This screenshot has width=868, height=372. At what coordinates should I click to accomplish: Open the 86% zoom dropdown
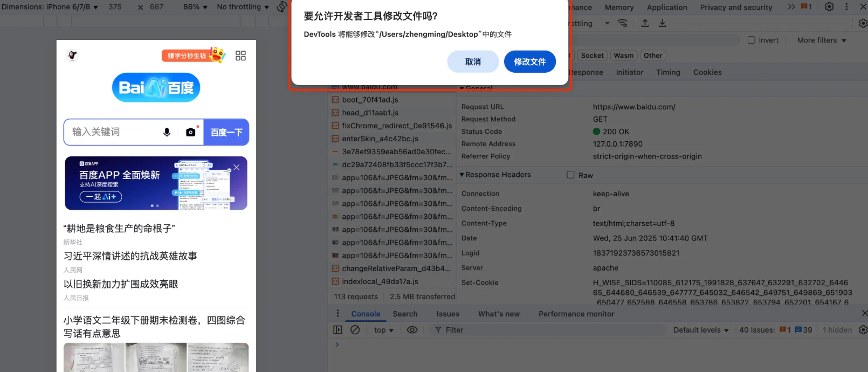(195, 7)
